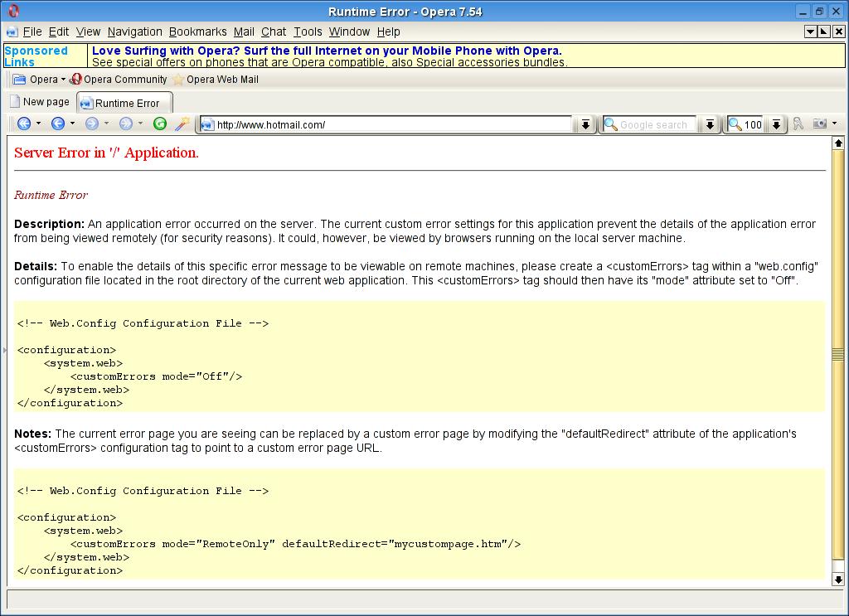Expand the Google search engine dropdown
The image size is (849, 616).
pyautogui.click(x=710, y=125)
